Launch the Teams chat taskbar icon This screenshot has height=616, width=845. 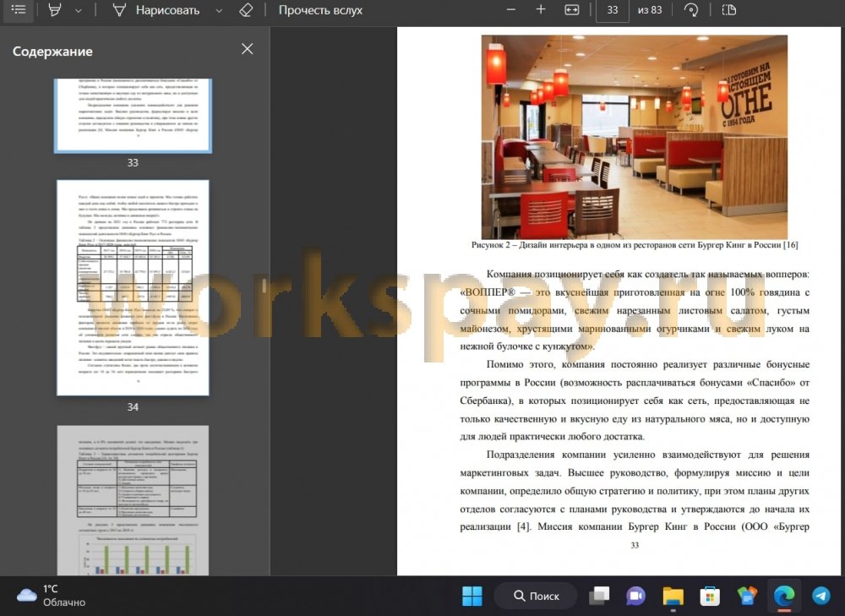click(x=636, y=596)
